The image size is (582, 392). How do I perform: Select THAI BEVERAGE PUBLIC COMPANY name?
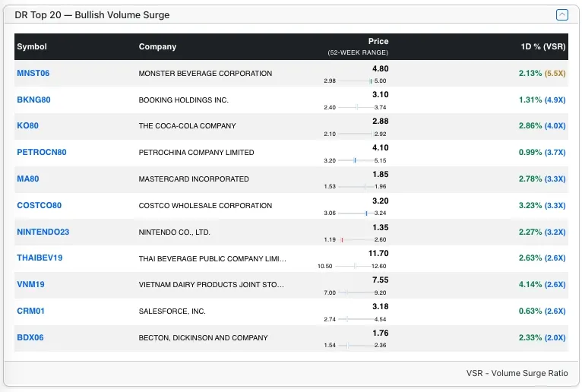[212, 259]
